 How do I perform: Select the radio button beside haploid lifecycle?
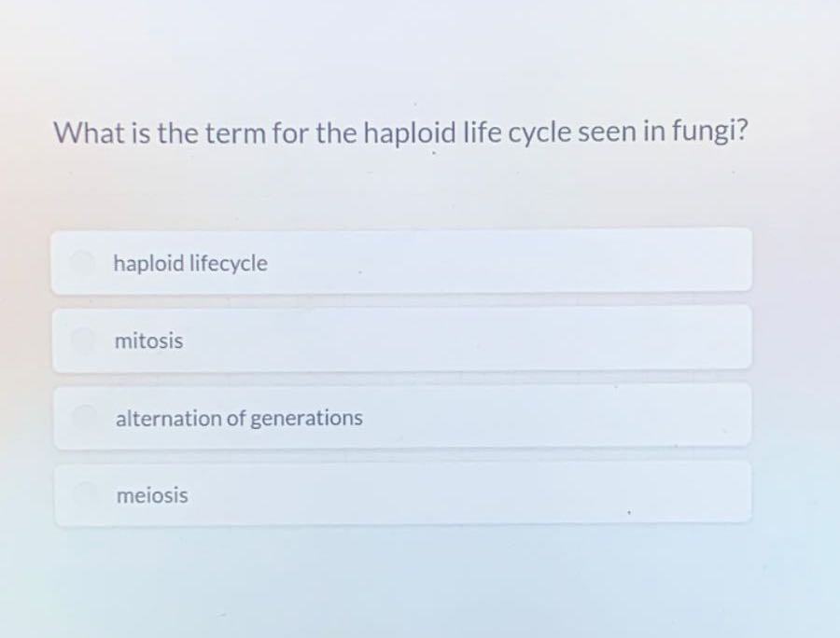[82, 262]
